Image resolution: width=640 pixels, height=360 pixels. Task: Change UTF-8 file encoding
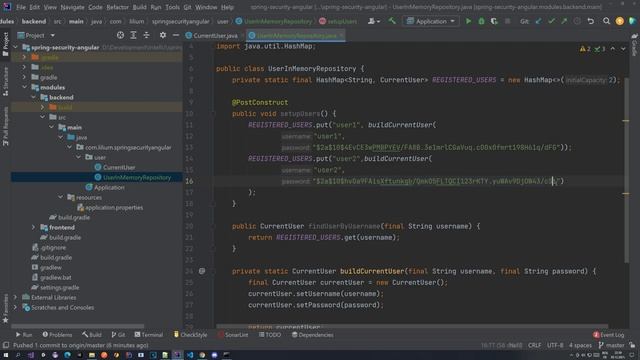[x=555, y=345]
